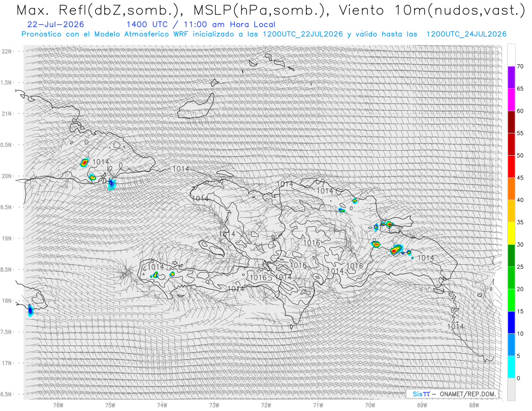Select the magenta 60–65 dBZ color segment
Screen dimensions: 532x411
[511, 100]
